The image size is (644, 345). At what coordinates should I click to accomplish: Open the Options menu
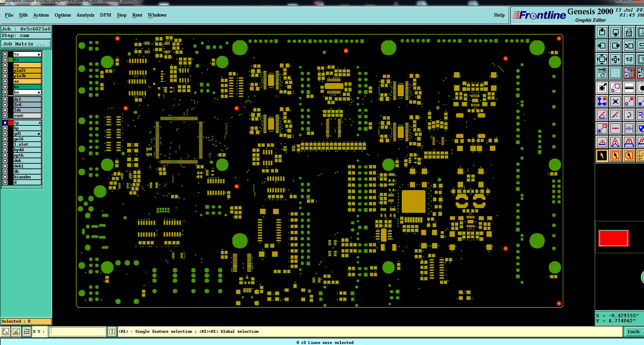[63, 15]
